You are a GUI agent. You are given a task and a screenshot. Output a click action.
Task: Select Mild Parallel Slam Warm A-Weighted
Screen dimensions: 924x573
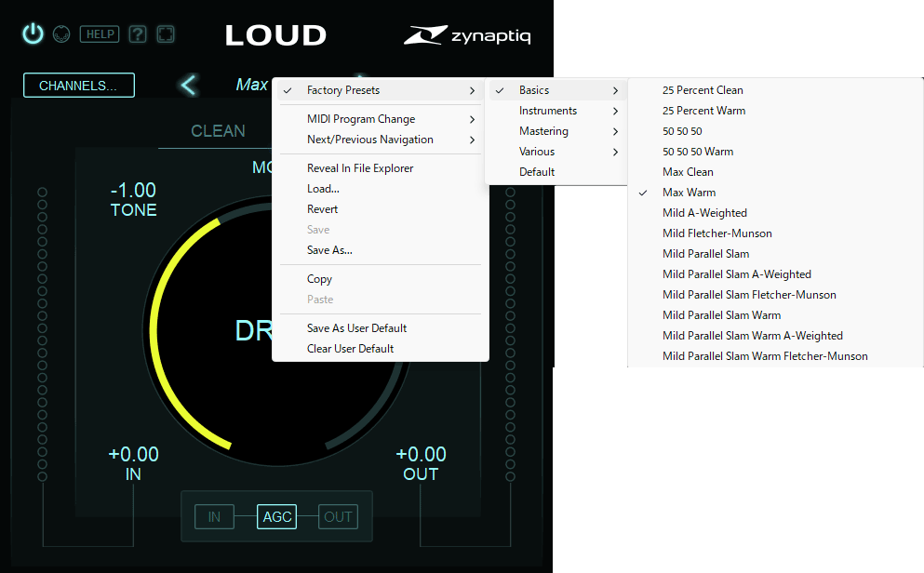(x=775, y=336)
